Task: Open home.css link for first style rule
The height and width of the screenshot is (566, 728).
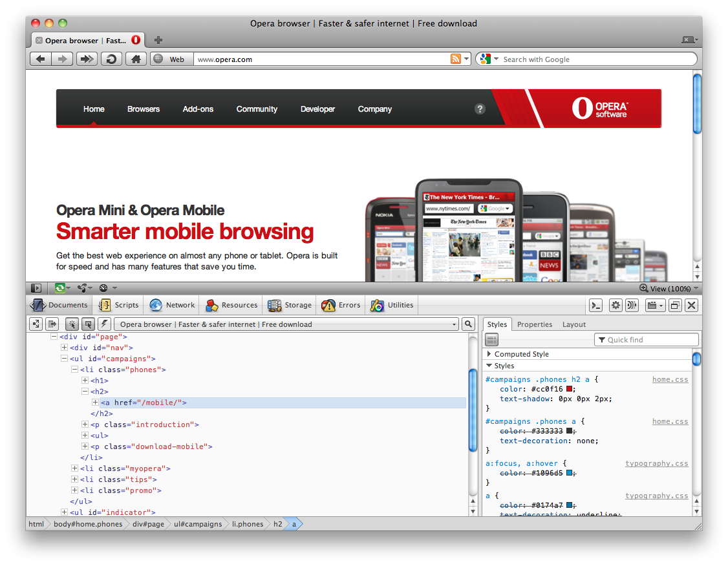Action: [670, 380]
